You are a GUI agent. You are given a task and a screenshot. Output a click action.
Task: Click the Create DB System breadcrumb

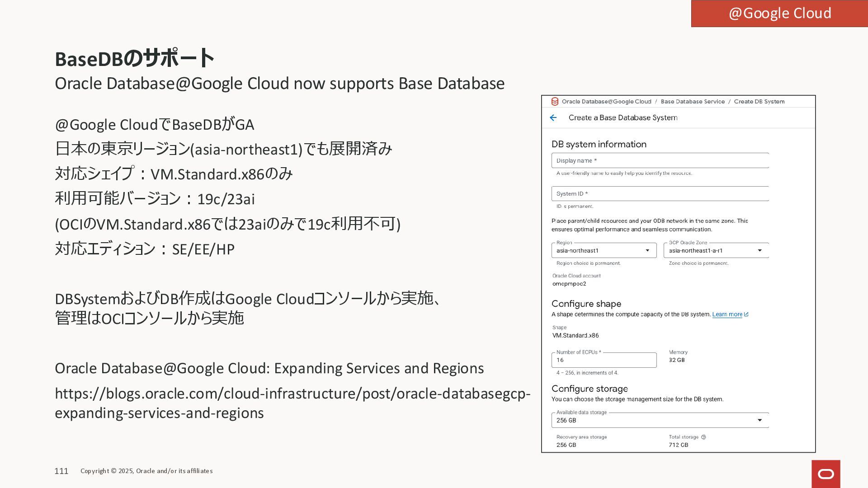click(759, 102)
